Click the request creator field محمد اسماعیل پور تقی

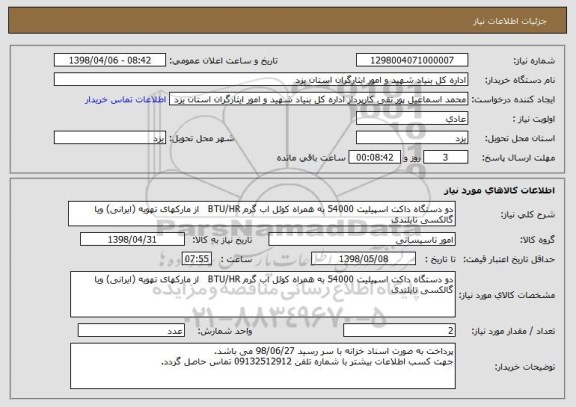click(318, 99)
